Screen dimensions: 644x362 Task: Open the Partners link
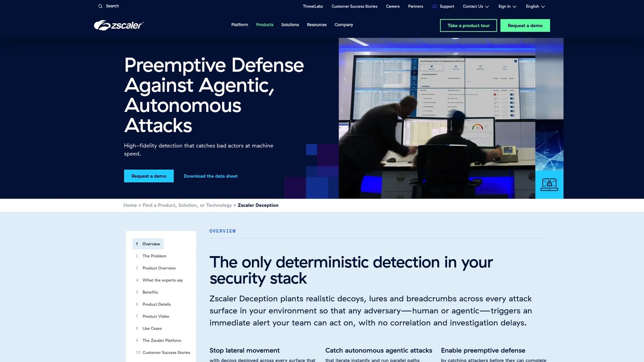(416, 6)
